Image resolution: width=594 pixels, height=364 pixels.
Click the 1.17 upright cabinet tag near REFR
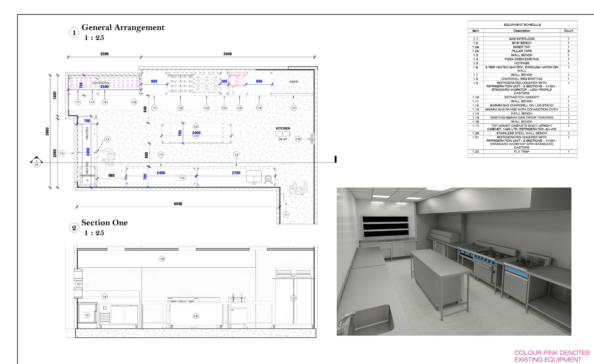293,108
